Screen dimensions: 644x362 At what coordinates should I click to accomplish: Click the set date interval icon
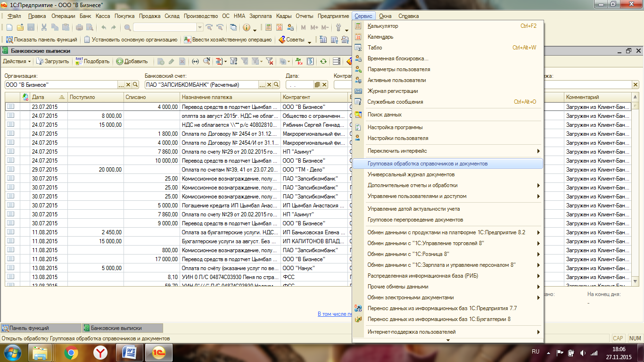coord(195,61)
